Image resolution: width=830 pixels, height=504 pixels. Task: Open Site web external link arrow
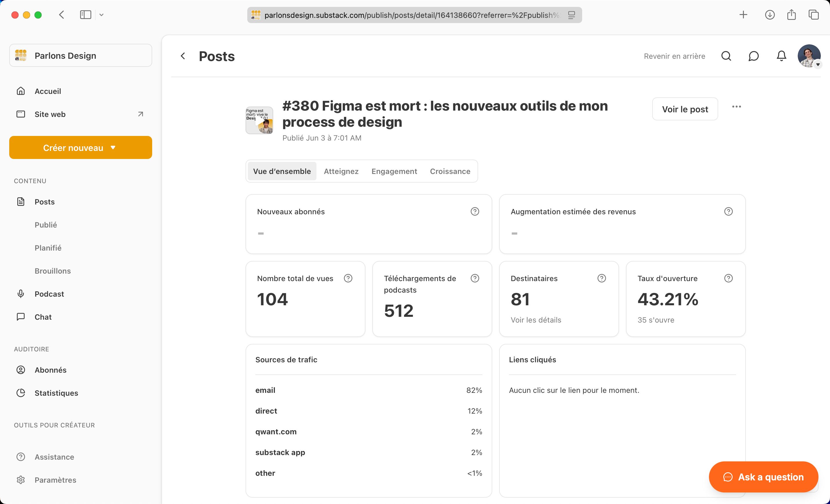click(140, 114)
